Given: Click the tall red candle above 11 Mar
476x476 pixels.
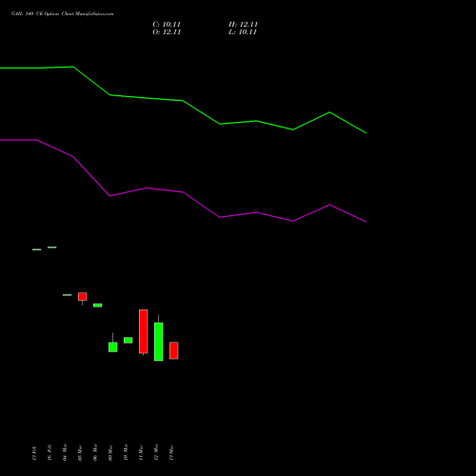Looking at the screenshot, I should [144, 331].
